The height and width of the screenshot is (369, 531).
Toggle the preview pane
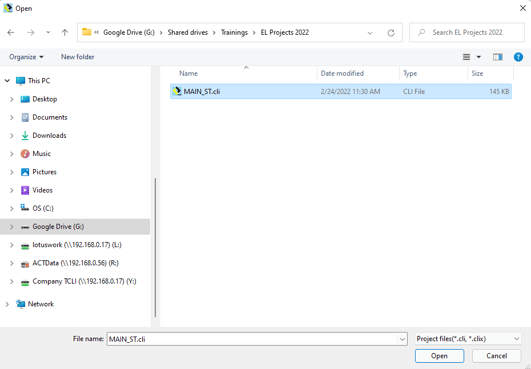pyautogui.click(x=497, y=57)
